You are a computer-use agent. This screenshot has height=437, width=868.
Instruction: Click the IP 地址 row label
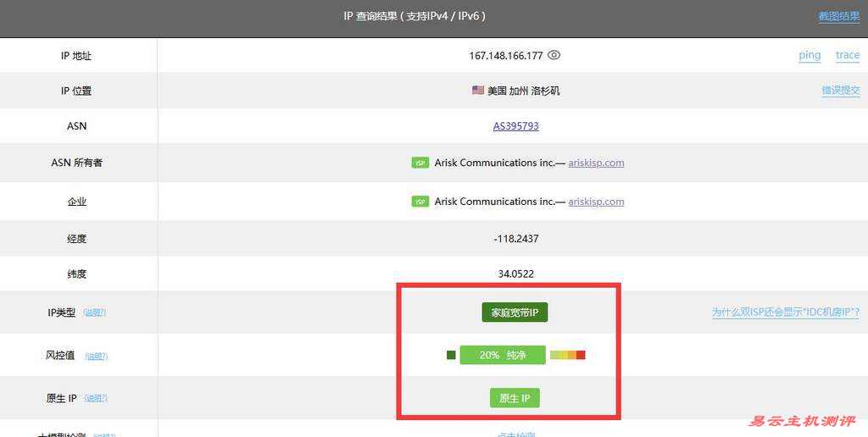[x=76, y=55]
